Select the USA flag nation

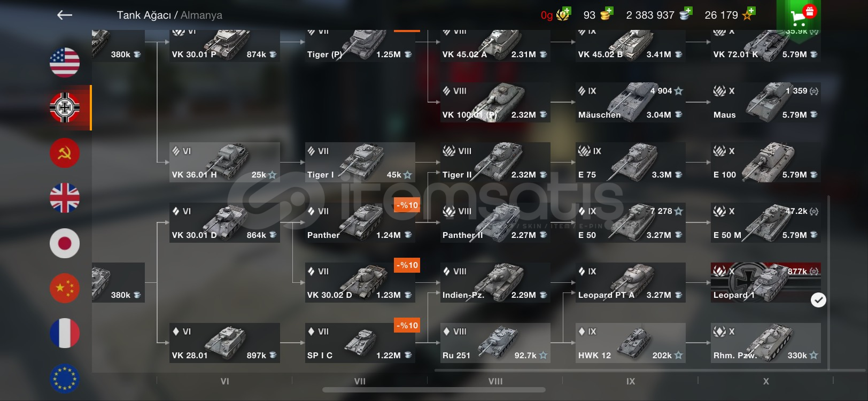[65, 63]
